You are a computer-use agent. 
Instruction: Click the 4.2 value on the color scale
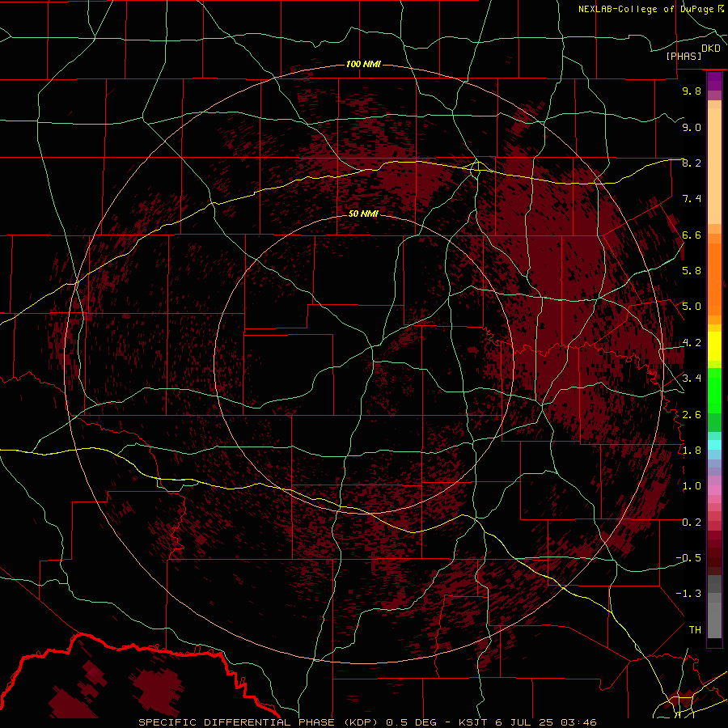pyautogui.click(x=692, y=343)
